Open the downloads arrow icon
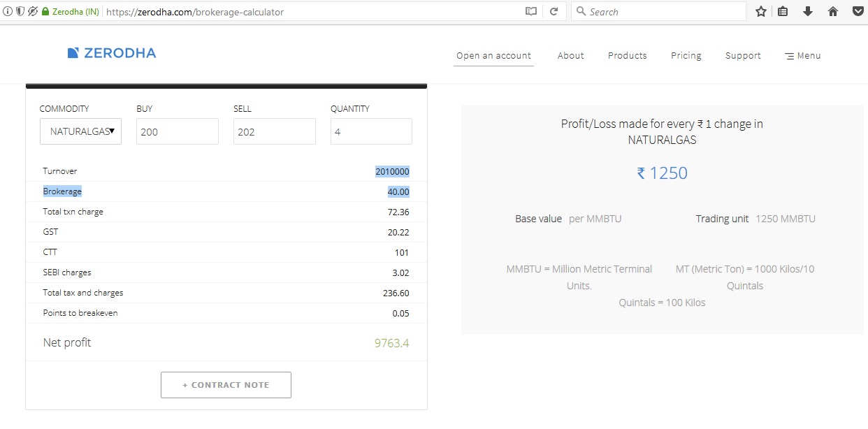This screenshot has height=429, width=868. pos(808,11)
